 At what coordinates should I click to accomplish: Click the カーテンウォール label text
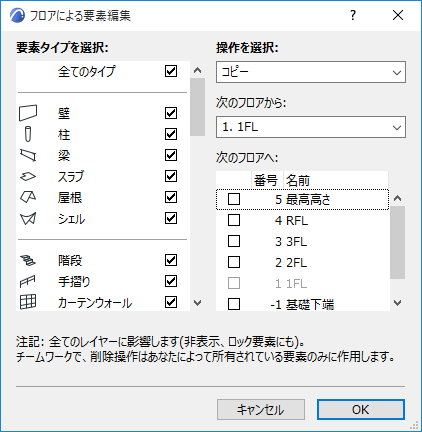point(95,303)
